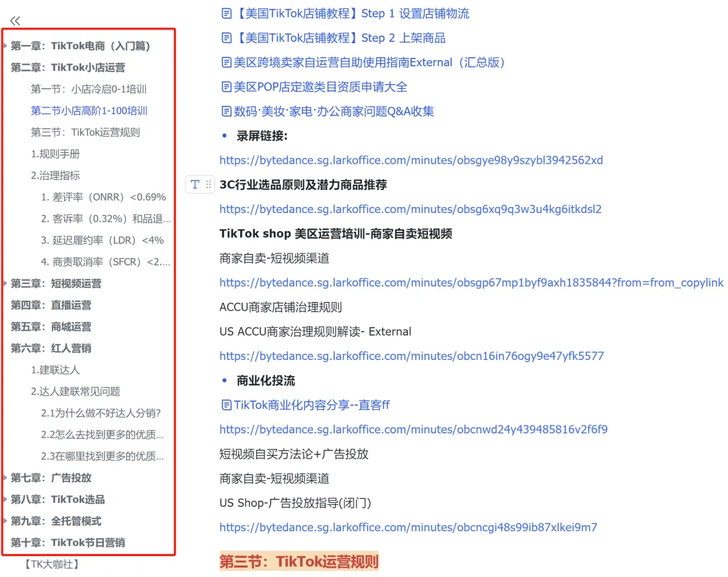
Task: Click bullet heading 录屏链接:
Action: 262,136
